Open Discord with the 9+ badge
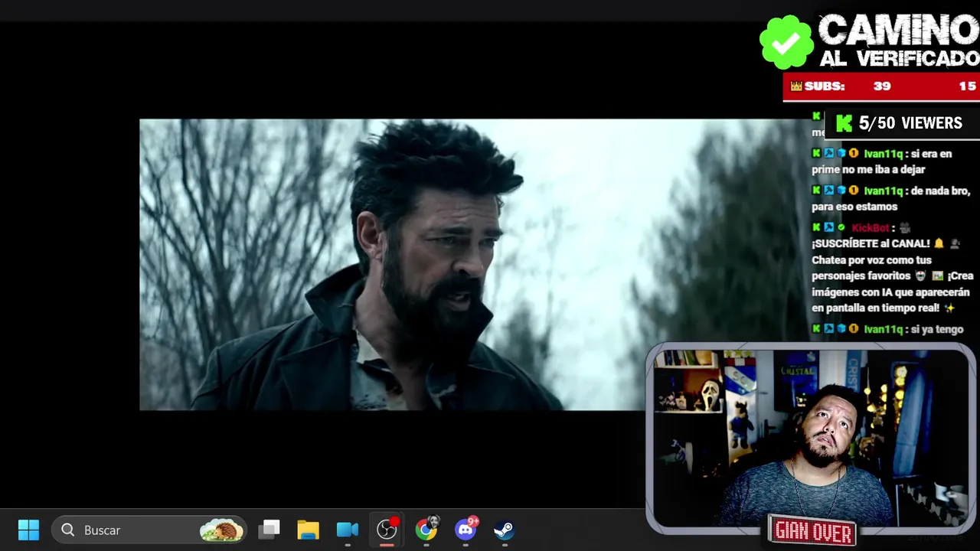This screenshot has width=980, height=551. click(x=465, y=528)
